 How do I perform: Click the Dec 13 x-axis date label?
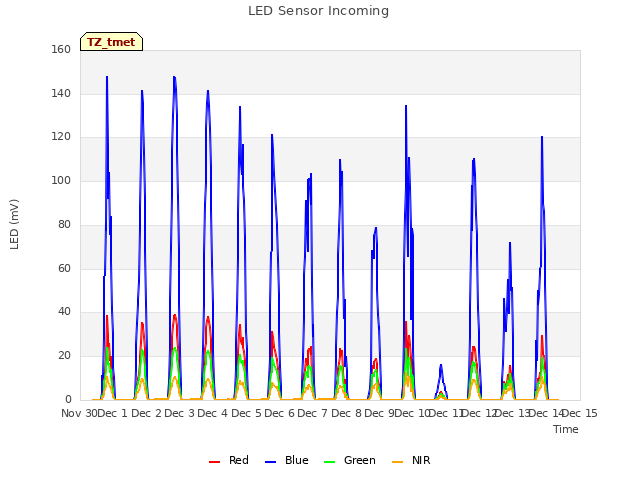[513, 413]
